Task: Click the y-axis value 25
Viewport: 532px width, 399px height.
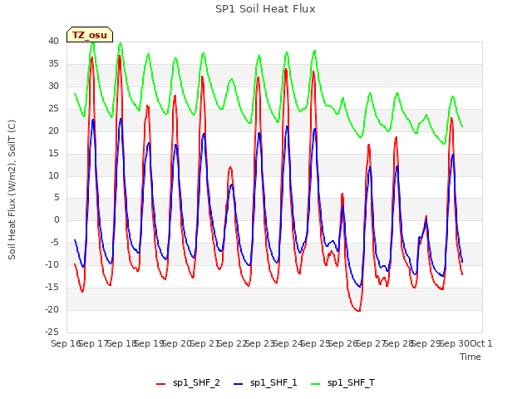Action: 53,109
